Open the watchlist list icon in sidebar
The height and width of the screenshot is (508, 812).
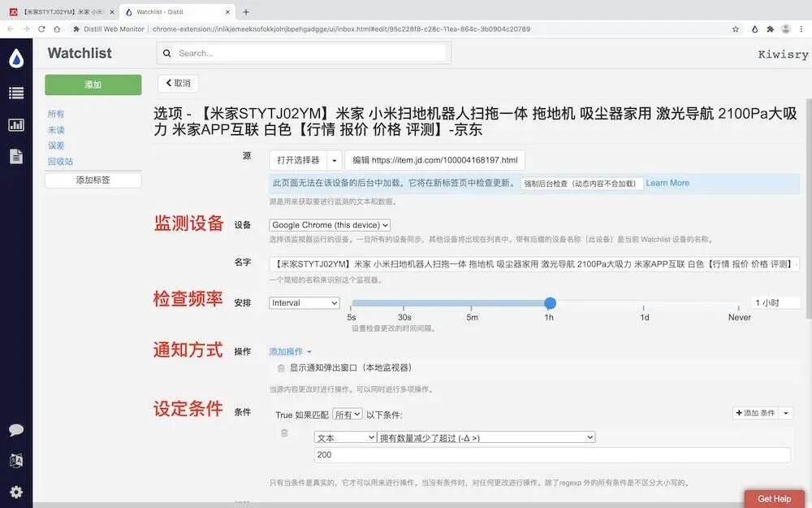click(x=16, y=93)
